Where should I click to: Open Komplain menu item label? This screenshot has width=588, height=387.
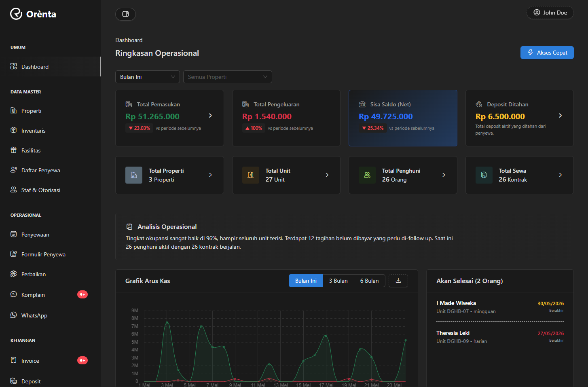tap(33, 295)
